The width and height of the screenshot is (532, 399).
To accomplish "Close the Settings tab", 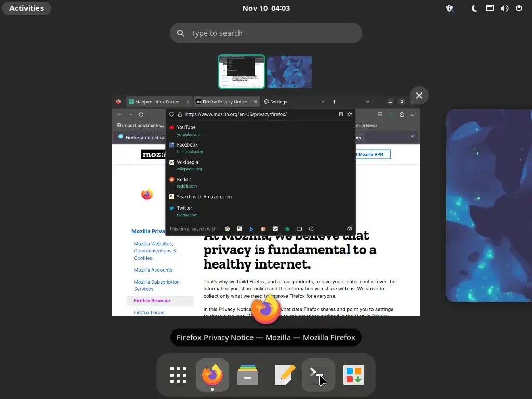I will click(x=323, y=102).
